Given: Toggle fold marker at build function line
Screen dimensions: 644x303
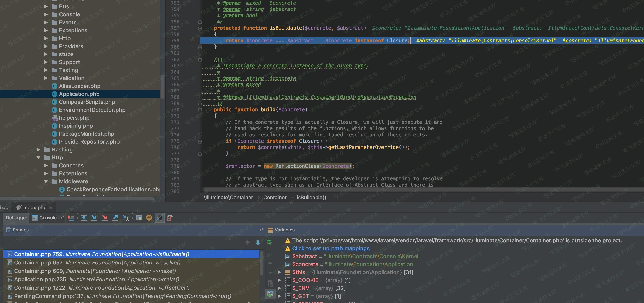Looking at the screenshot, I should click(200, 110).
